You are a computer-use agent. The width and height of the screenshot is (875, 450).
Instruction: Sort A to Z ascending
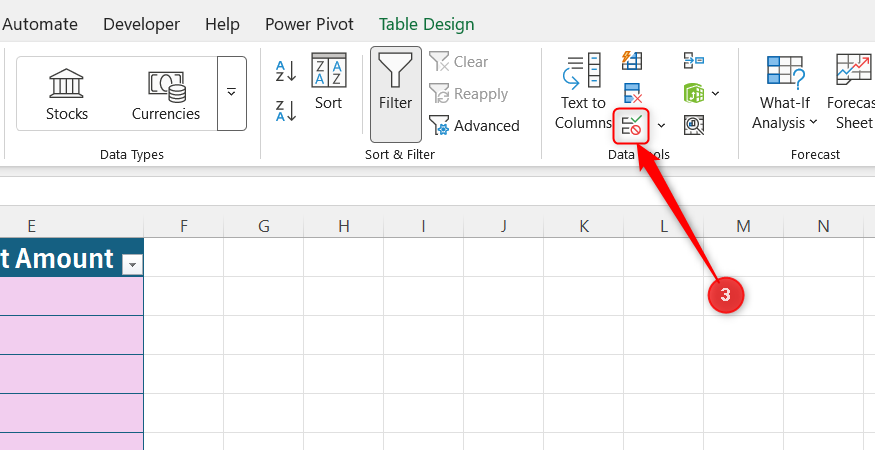[x=286, y=71]
